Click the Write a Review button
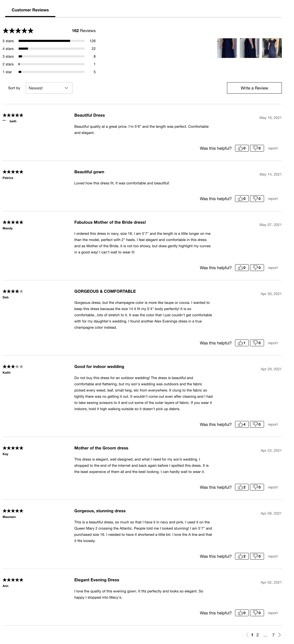This screenshot has height=644, width=294. pos(254,88)
